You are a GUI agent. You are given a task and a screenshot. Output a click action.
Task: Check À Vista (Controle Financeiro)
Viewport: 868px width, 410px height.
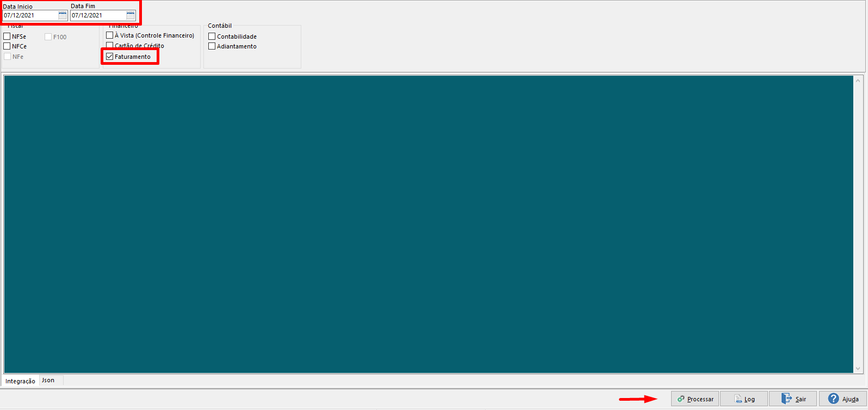coord(110,35)
